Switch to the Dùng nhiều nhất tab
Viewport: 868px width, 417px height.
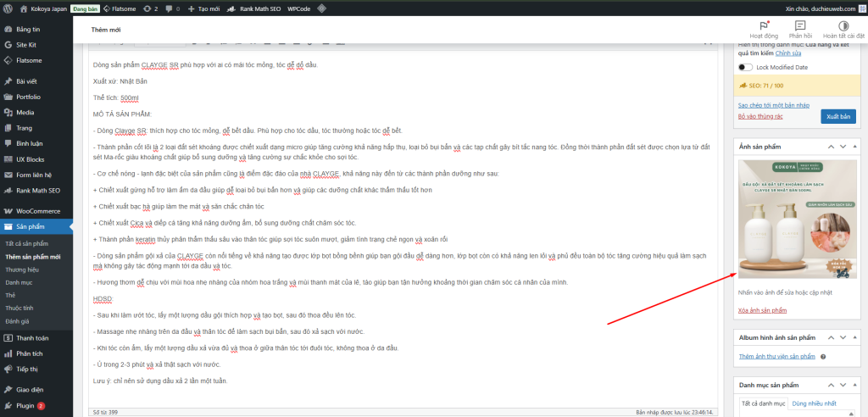tap(814, 404)
